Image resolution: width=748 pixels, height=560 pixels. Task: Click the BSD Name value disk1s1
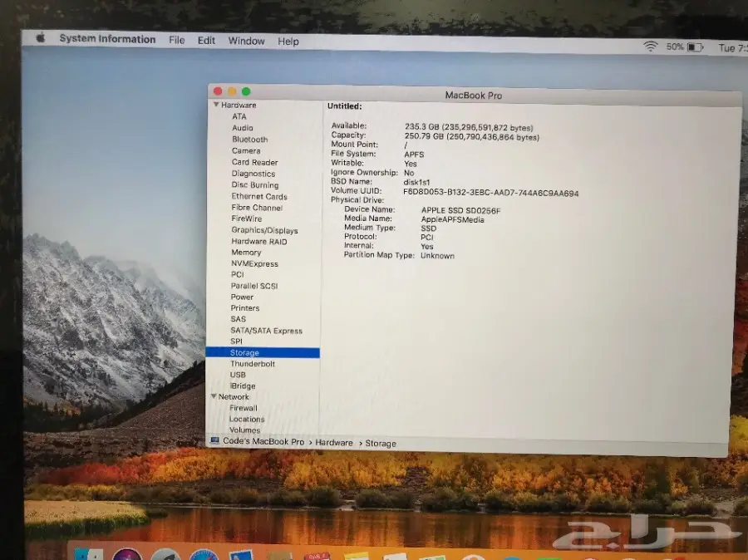point(416,182)
